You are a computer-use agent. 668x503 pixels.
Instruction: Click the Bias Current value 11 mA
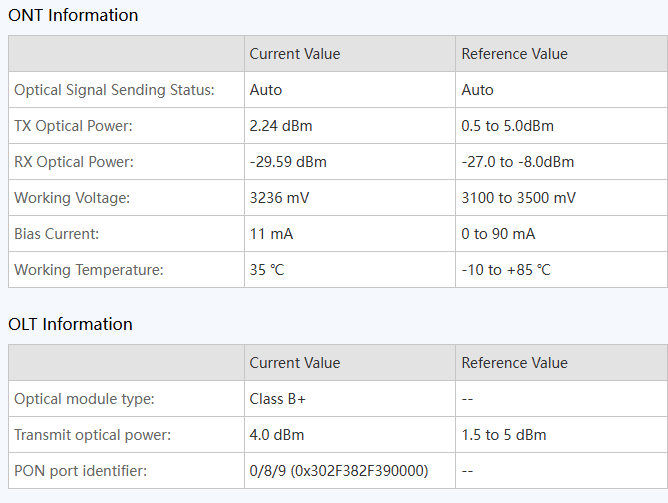pyautogui.click(x=271, y=234)
